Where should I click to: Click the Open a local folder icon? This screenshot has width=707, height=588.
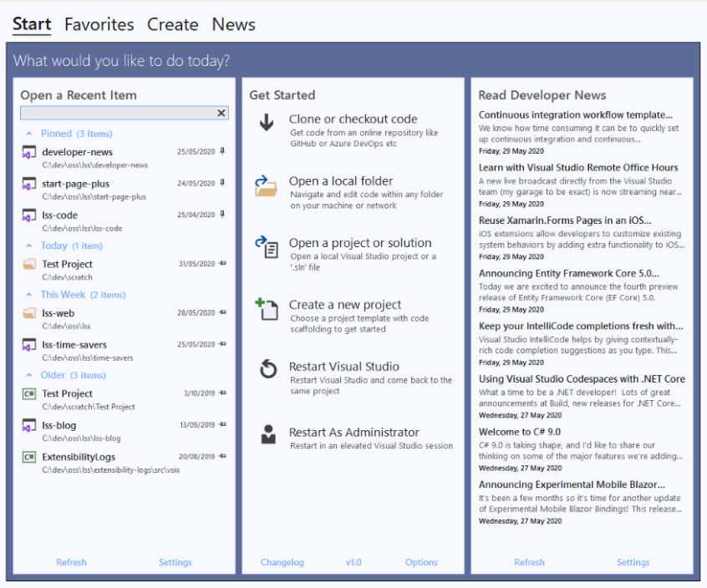[x=266, y=186]
